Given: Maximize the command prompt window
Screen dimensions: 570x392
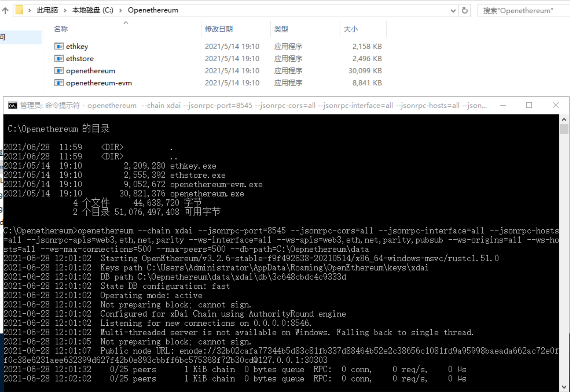Looking at the screenshot, I should coord(529,105).
